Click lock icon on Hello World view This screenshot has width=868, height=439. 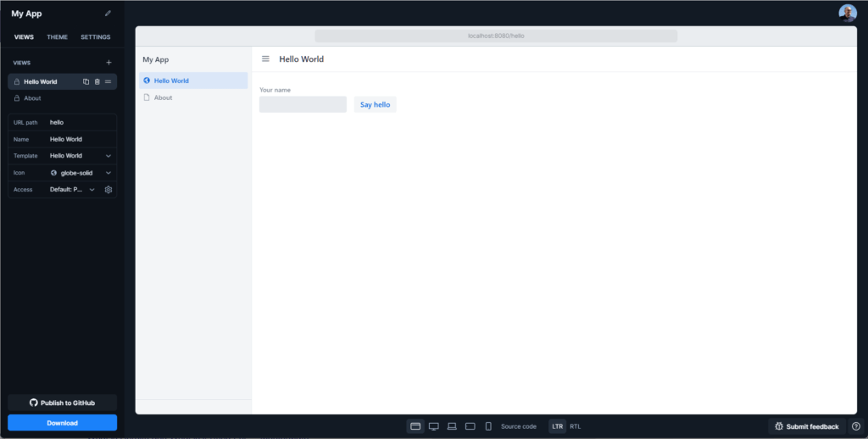(17, 81)
